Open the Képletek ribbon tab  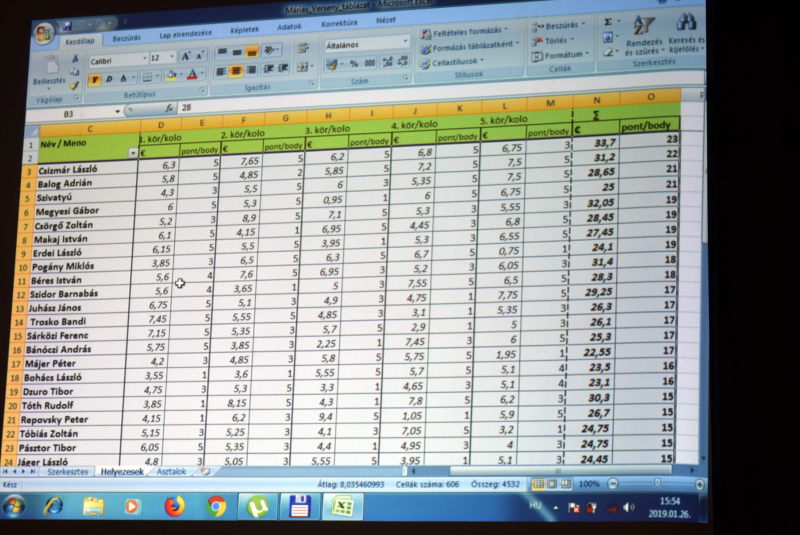pos(244,30)
